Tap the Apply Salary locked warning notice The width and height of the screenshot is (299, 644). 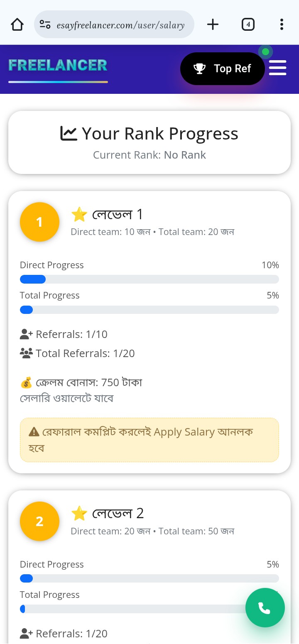[149, 440]
